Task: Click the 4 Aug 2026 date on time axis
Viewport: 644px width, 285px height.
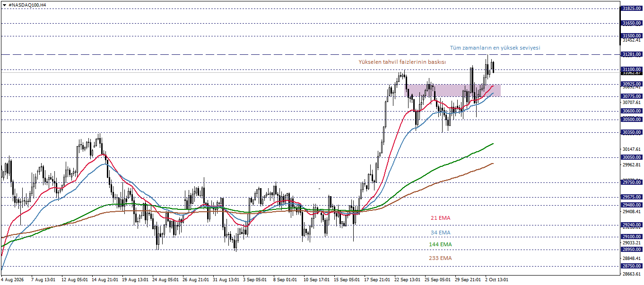Action: pos(13,280)
